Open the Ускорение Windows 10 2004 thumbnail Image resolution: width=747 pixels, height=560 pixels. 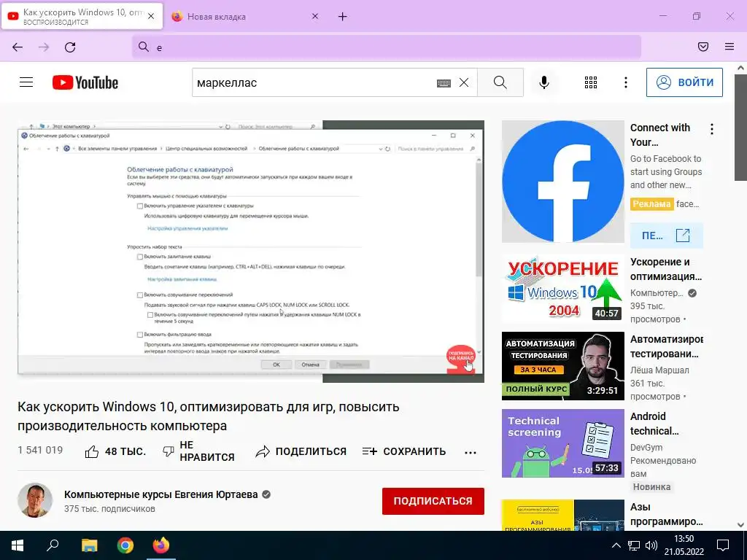pyautogui.click(x=562, y=288)
